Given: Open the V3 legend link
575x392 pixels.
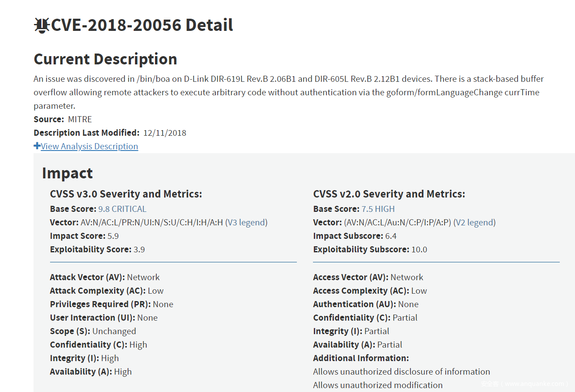Looking at the screenshot, I should click(x=246, y=222).
